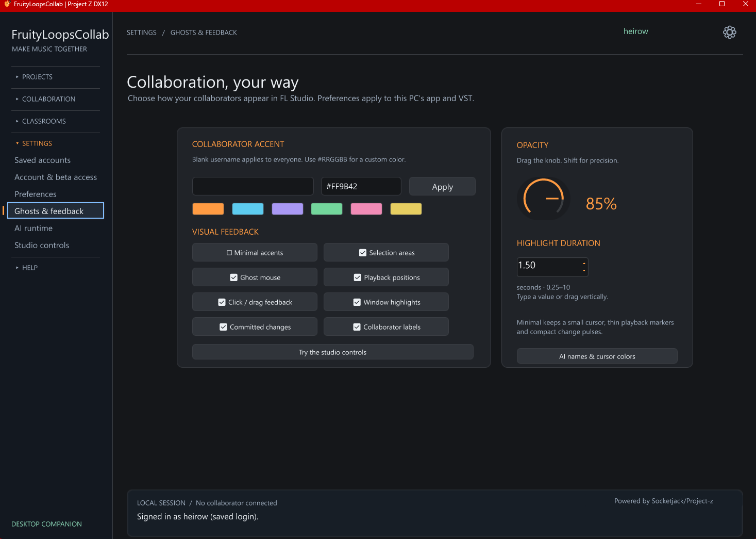Click the opacity knob
The image size is (756, 539).
tap(544, 199)
